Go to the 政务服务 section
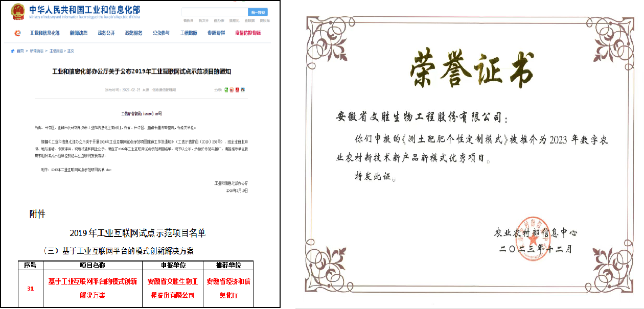644x309 pixels. pyautogui.click(x=134, y=33)
